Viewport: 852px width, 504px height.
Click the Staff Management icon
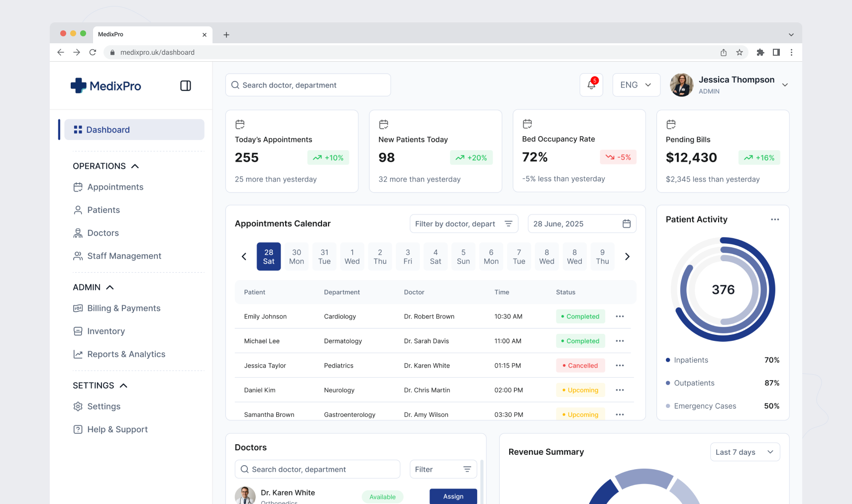pyautogui.click(x=78, y=255)
